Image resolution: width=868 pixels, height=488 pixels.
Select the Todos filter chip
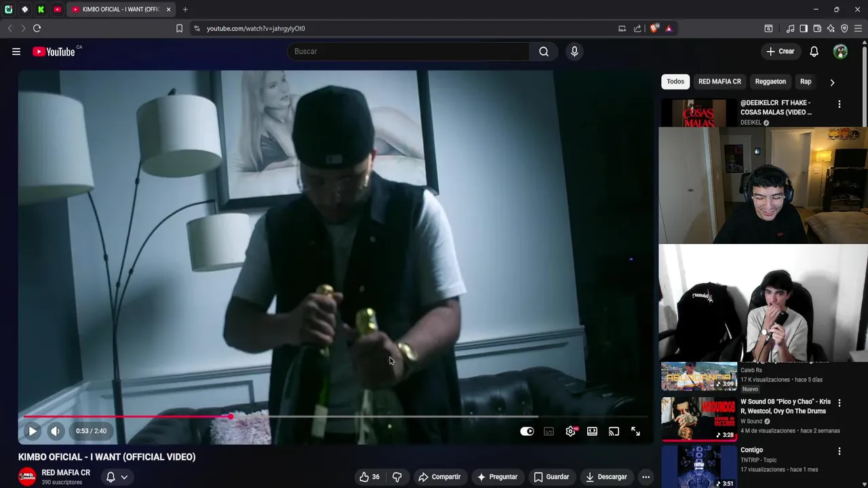tap(675, 81)
